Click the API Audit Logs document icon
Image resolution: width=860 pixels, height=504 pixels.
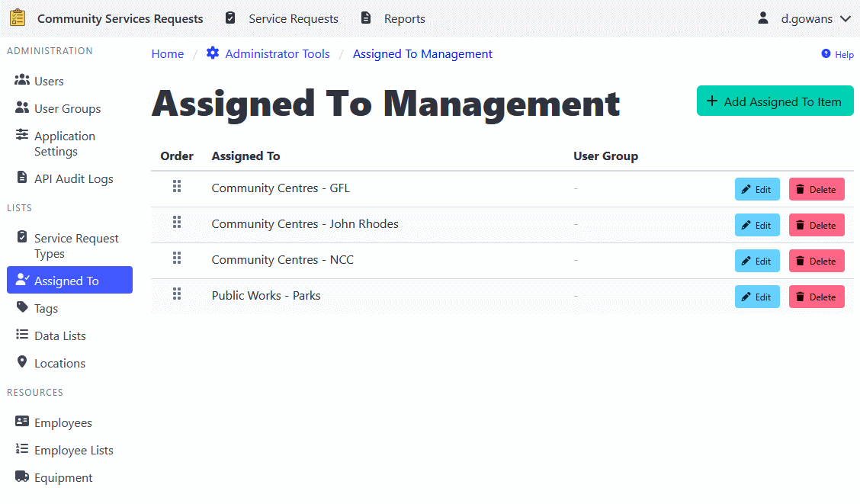[21, 178]
